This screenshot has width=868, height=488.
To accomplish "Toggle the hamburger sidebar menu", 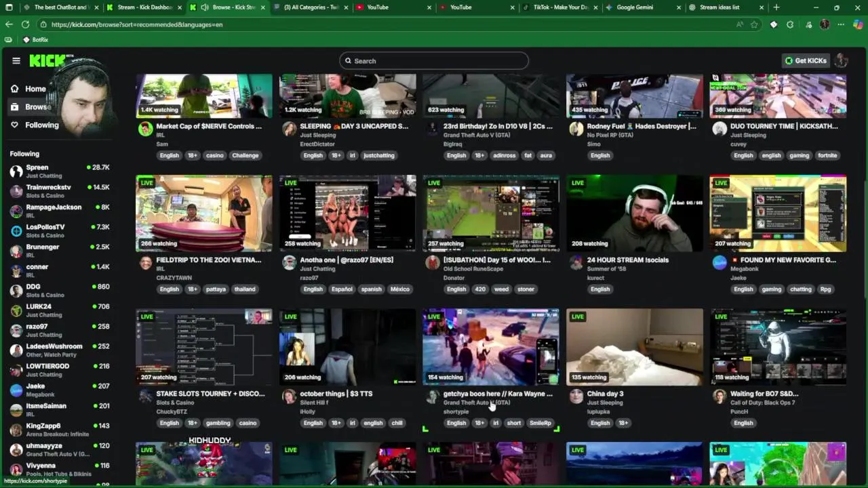I will point(16,60).
